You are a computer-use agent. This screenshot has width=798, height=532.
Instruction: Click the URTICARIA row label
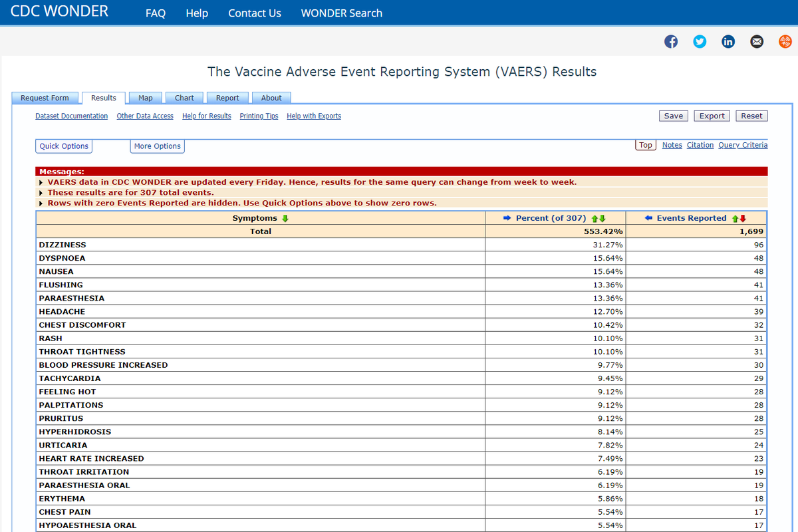pyautogui.click(x=63, y=444)
